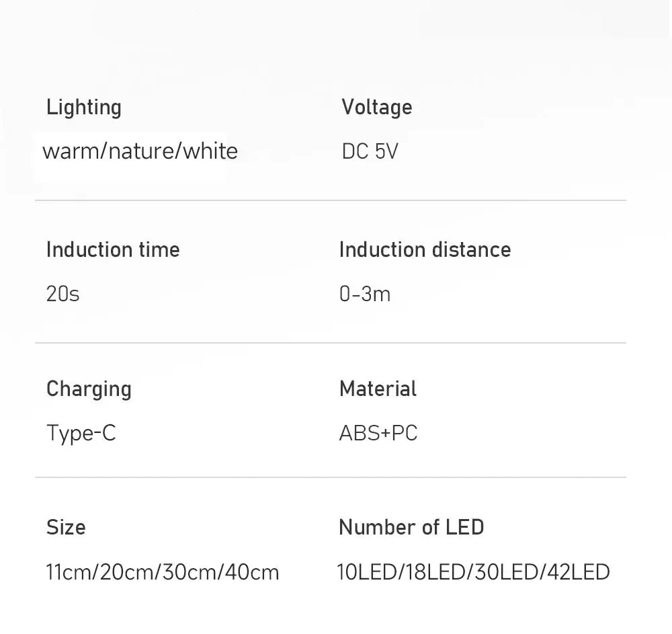Screen dimensions: 672x634
Task: Select the warm/nature/white lighting value
Action: (140, 151)
